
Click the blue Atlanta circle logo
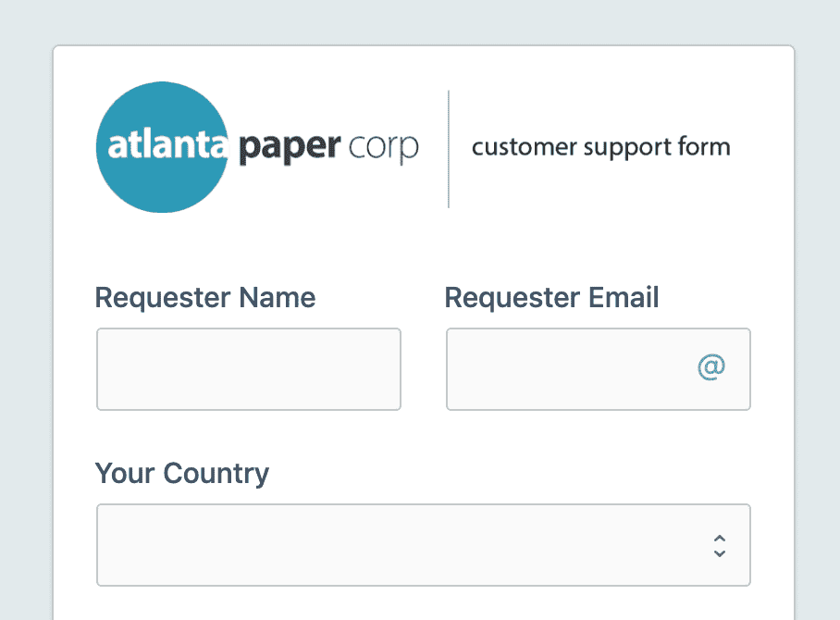(162, 147)
